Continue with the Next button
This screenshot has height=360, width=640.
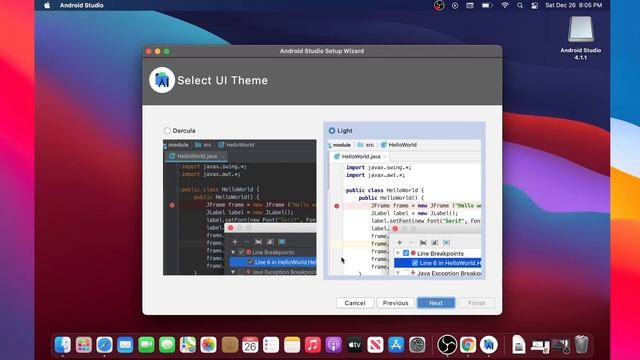[x=436, y=303]
